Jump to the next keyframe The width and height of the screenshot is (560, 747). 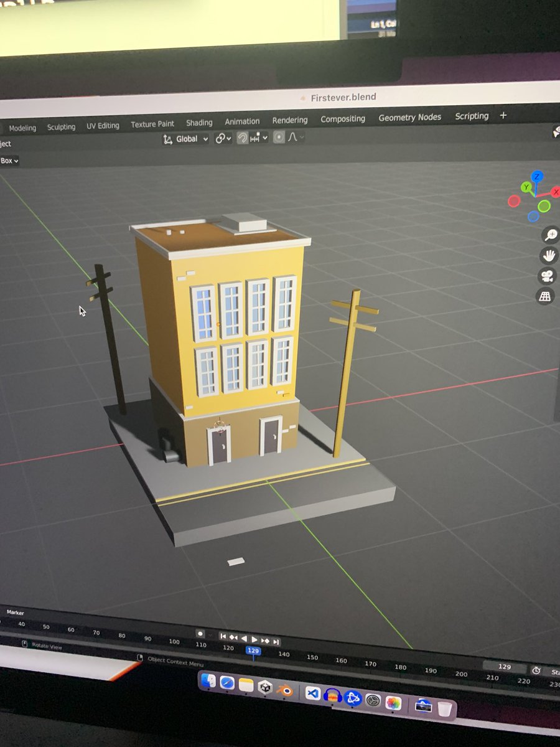click(265, 641)
